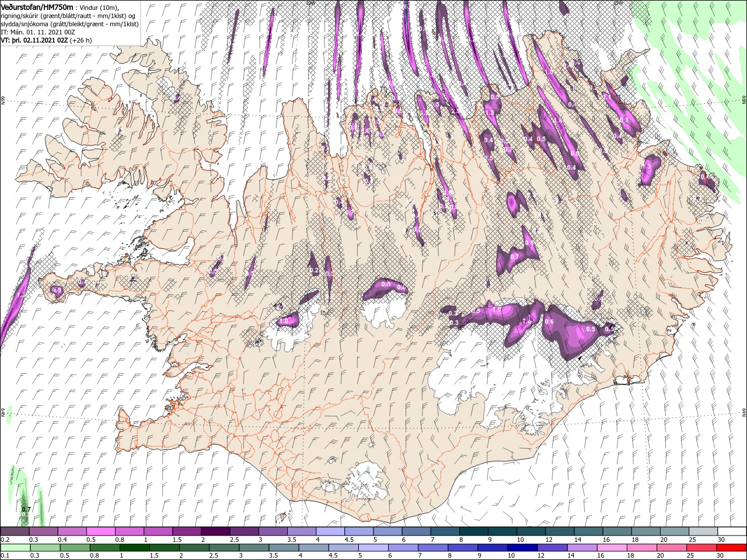Choose the top-row legend swatch between 3 and 3.5
Screen dimensions: 747x560
tap(273, 531)
